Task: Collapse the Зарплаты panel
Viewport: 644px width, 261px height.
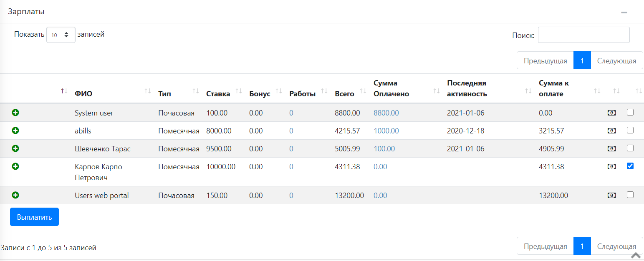Action: click(x=624, y=13)
